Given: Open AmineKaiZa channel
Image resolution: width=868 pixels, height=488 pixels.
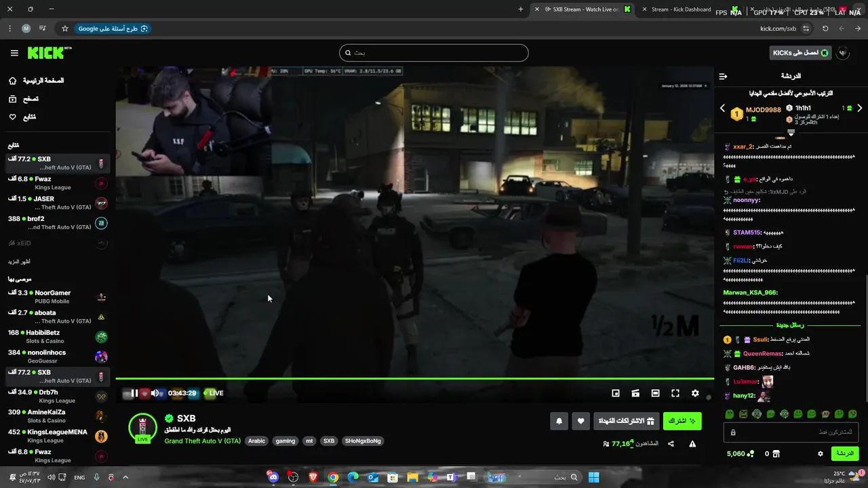Looking at the screenshot, I should 58,416.
